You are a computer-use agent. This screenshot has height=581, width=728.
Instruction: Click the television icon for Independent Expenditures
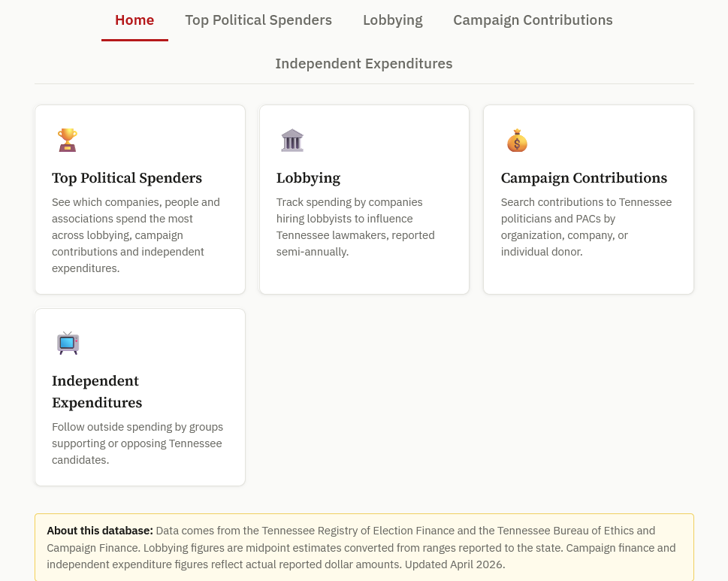click(x=68, y=343)
